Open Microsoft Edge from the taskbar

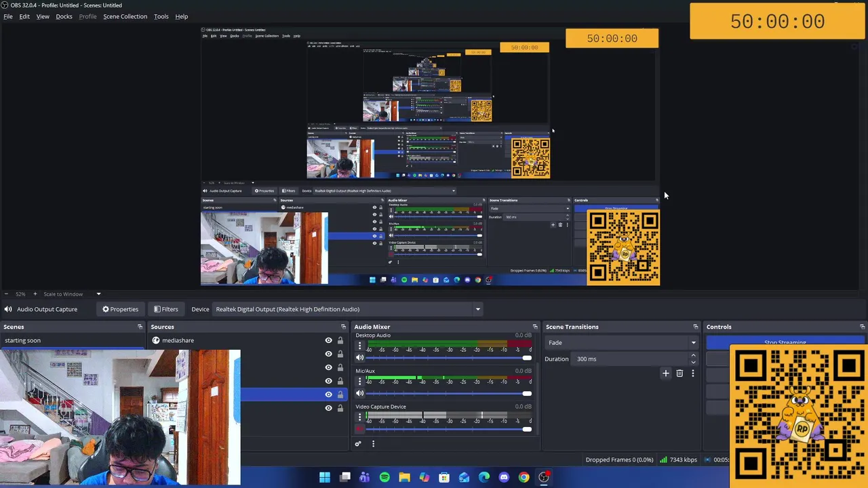coord(484,477)
